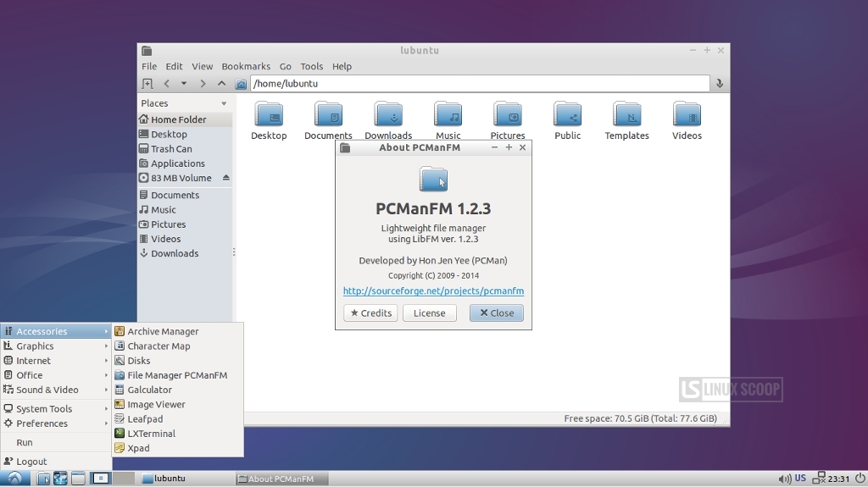The width and height of the screenshot is (868, 487).
Task: Go to parent folder with up arrow
Action: [x=221, y=84]
